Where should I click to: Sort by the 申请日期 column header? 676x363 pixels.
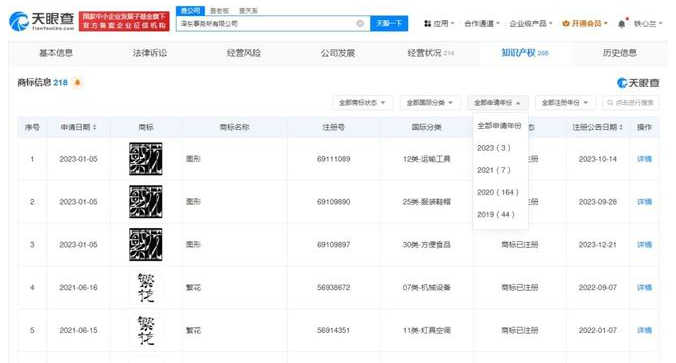pos(78,127)
